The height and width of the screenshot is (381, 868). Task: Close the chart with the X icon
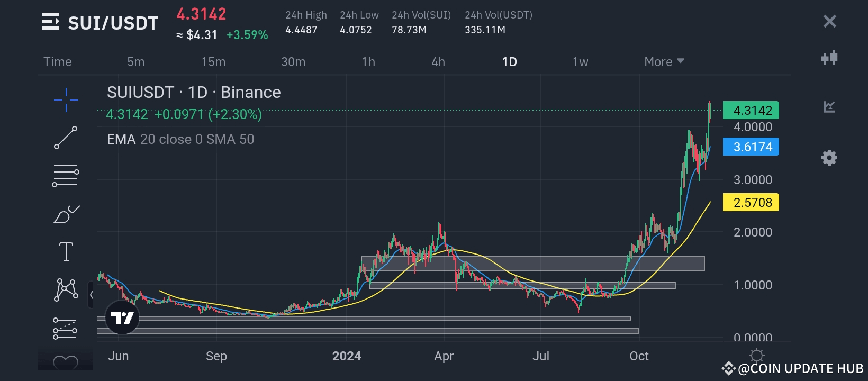[829, 21]
